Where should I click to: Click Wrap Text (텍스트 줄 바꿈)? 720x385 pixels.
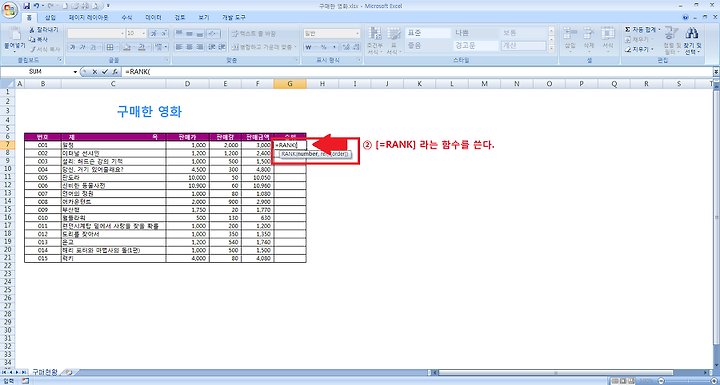tap(253, 34)
